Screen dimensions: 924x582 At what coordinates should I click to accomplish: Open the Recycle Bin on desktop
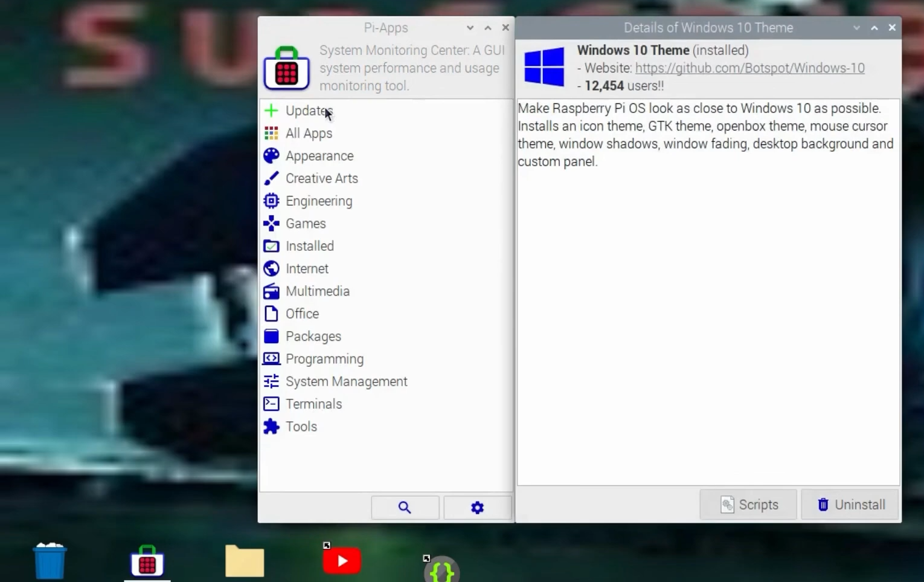pyautogui.click(x=50, y=560)
